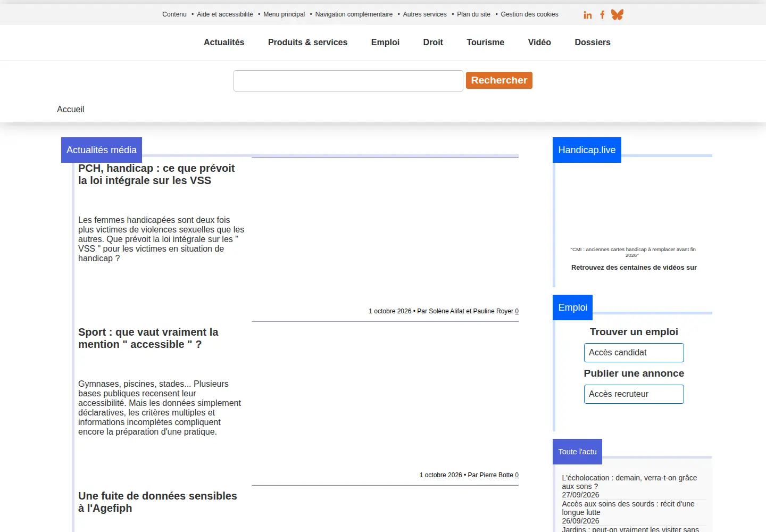Open the Tourisme menu item
Screen dimensions: 766x532
pos(485,43)
